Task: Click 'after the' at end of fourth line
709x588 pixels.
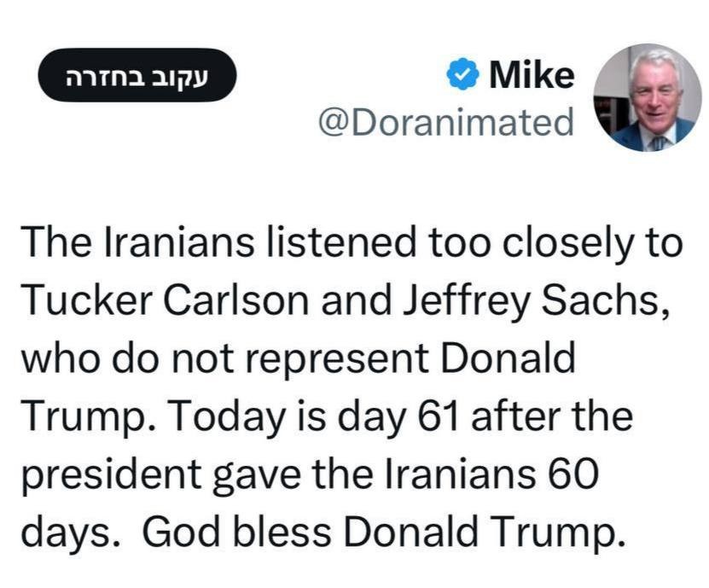Action: click(552, 416)
